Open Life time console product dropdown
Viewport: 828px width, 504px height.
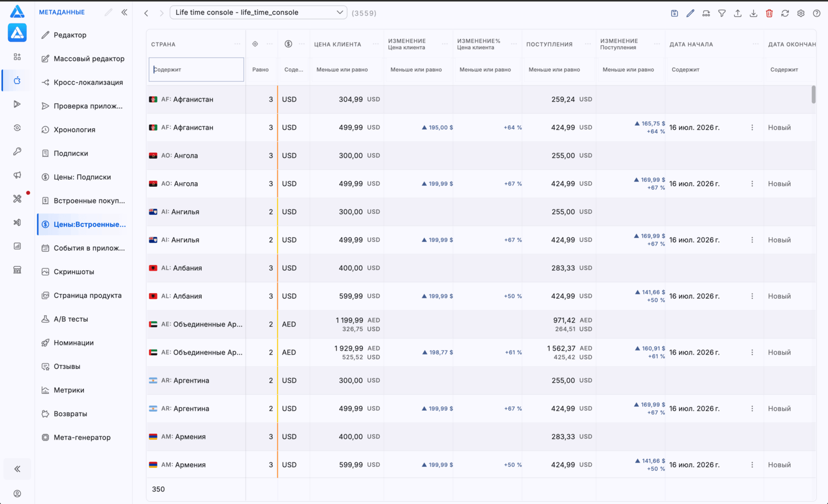point(258,12)
